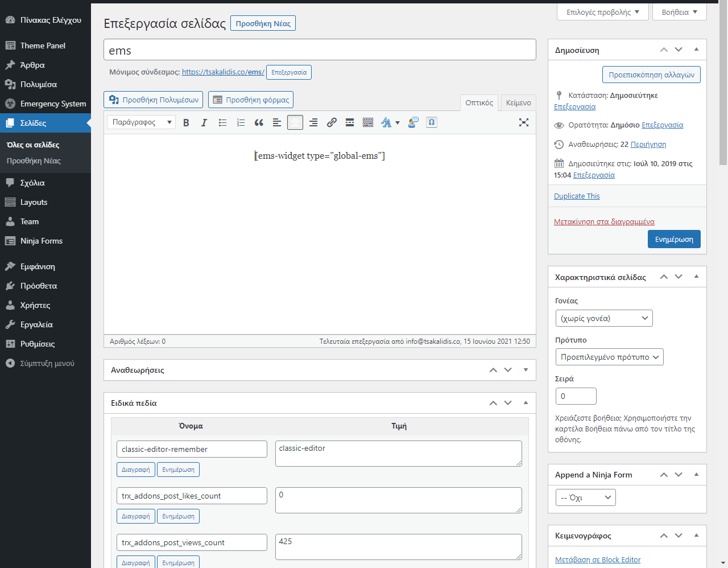Viewport: 728px width, 568px height.
Task: Open Πολυμέσα media library
Action: (45, 84)
